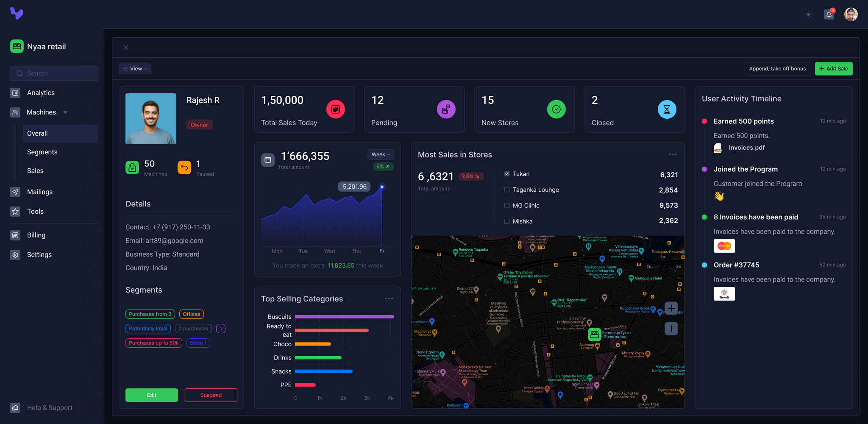Click the Billing sidebar icon
This screenshot has height=424, width=868.
coord(15,235)
